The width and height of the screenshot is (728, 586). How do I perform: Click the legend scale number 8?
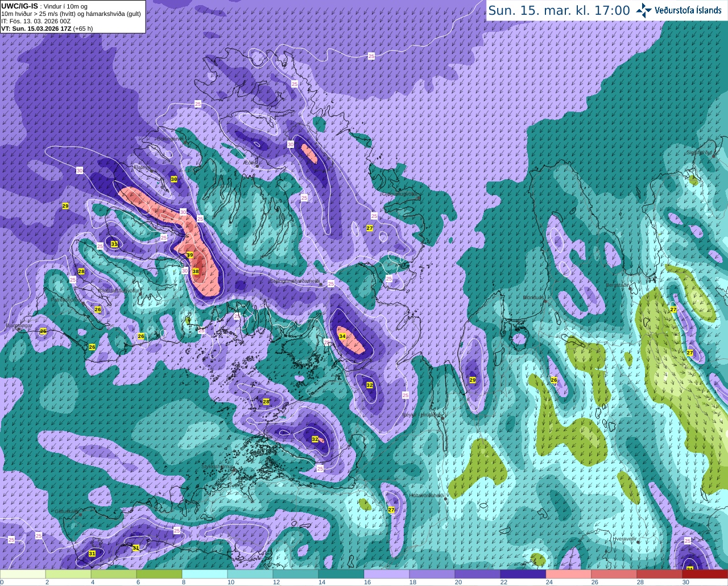click(184, 582)
